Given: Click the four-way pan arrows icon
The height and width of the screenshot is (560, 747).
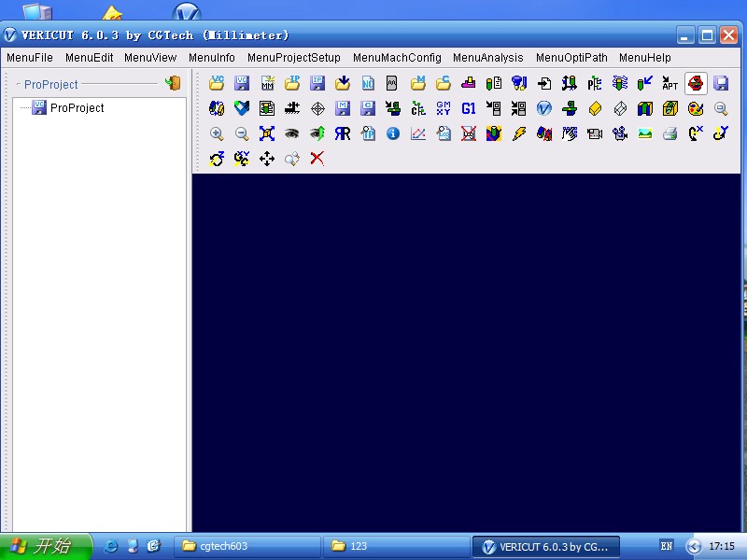Looking at the screenshot, I should click(267, 159).
